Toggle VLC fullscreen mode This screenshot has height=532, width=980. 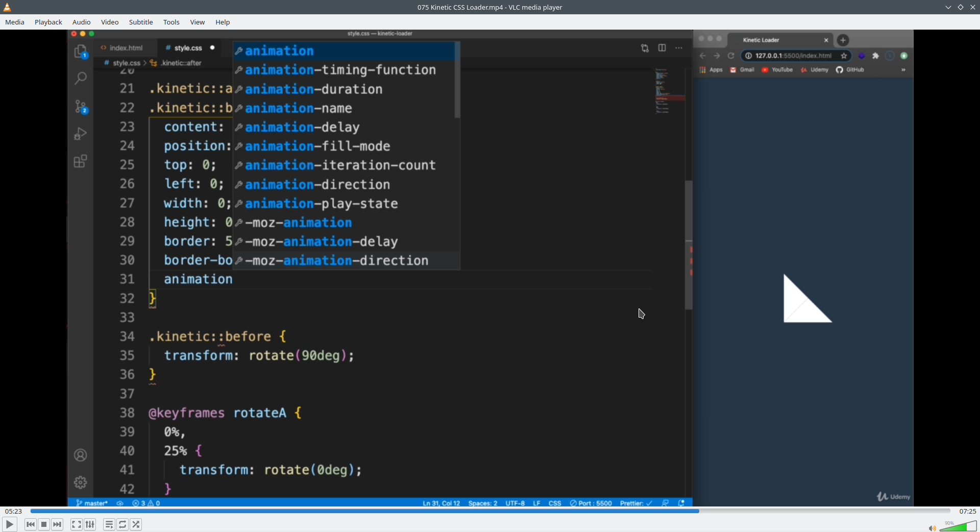(77, 524)
